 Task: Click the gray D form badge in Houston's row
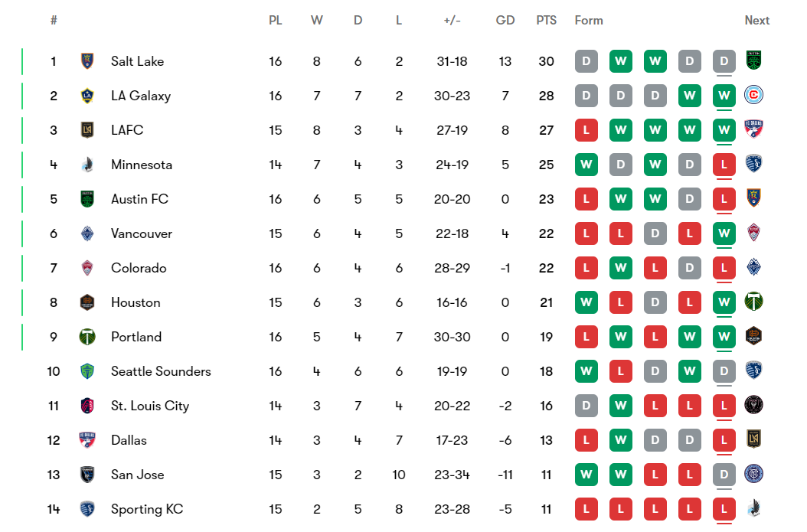pyautogui.click(x=655, y=302)
